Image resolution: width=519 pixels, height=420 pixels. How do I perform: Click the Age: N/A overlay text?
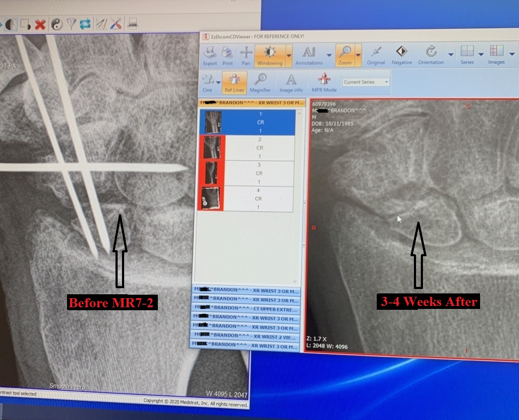323,130
